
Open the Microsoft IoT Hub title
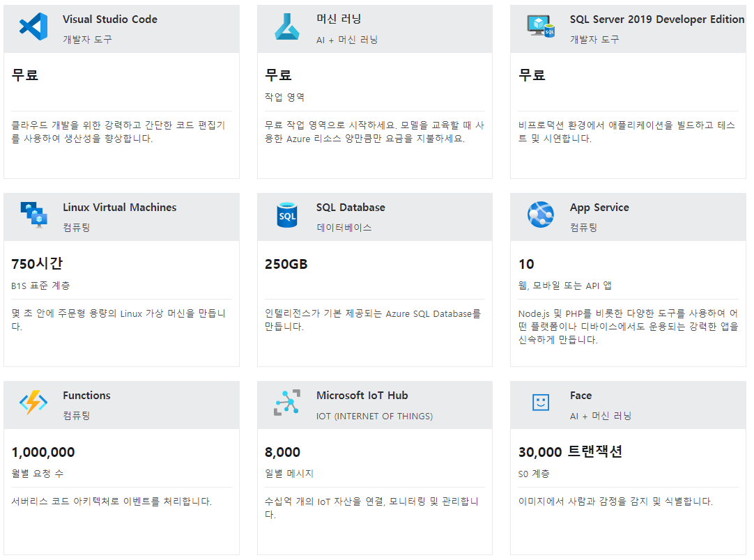(x=362, y=395)
